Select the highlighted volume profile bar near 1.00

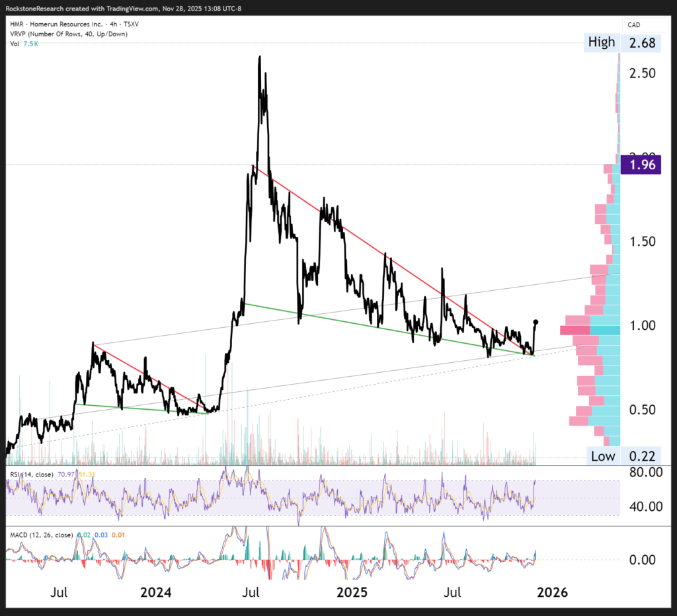(x=590, y=330)
